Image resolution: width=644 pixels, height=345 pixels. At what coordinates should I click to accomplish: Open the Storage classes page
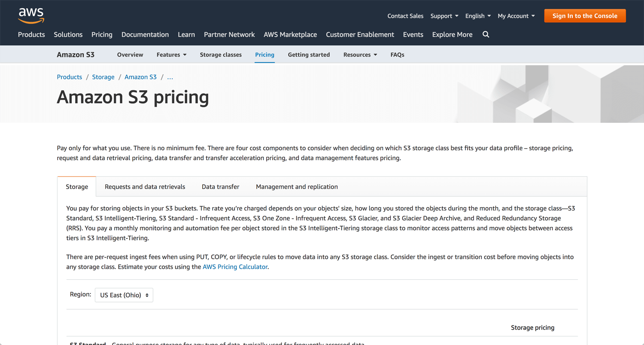[221, 55]
